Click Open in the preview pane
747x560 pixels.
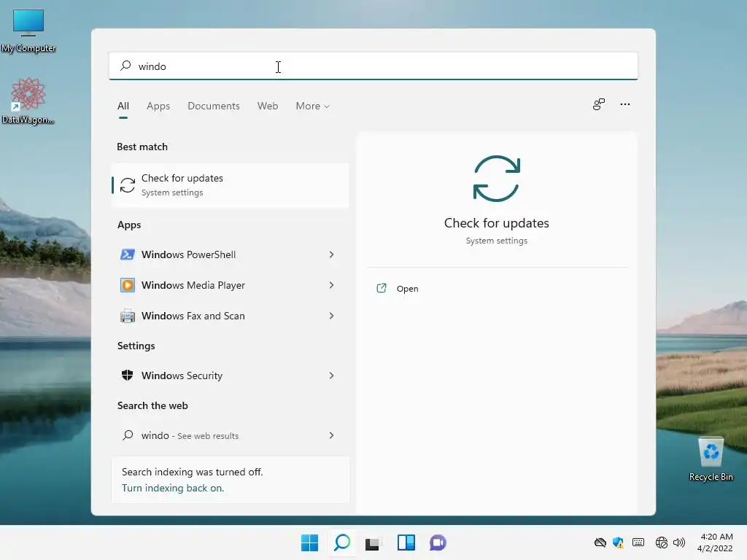[x=407, y=289]
